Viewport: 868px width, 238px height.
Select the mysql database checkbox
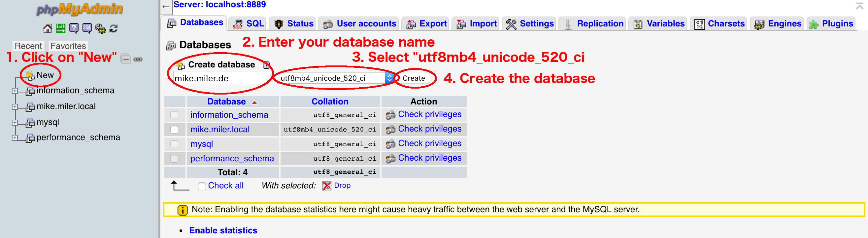(x=174, y=144)
